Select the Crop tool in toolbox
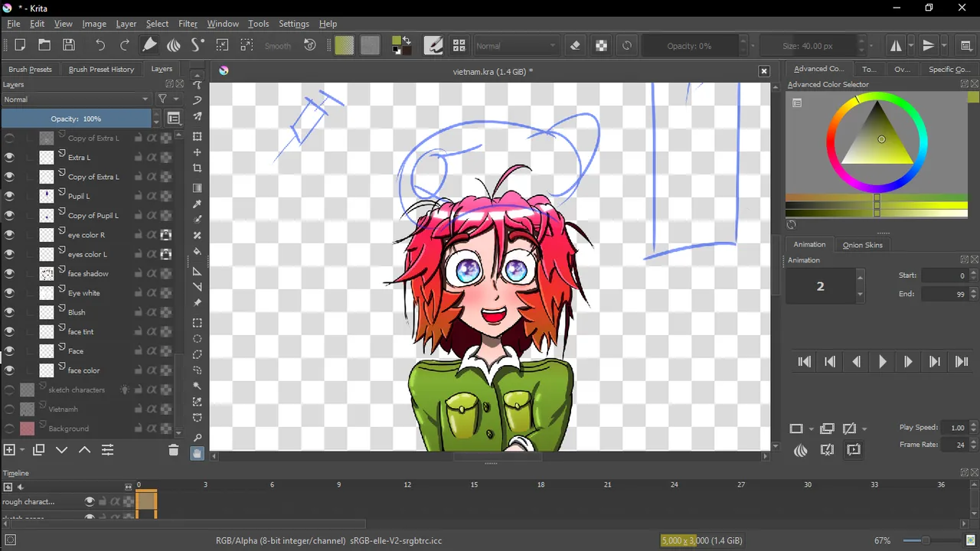 (197, 168)
